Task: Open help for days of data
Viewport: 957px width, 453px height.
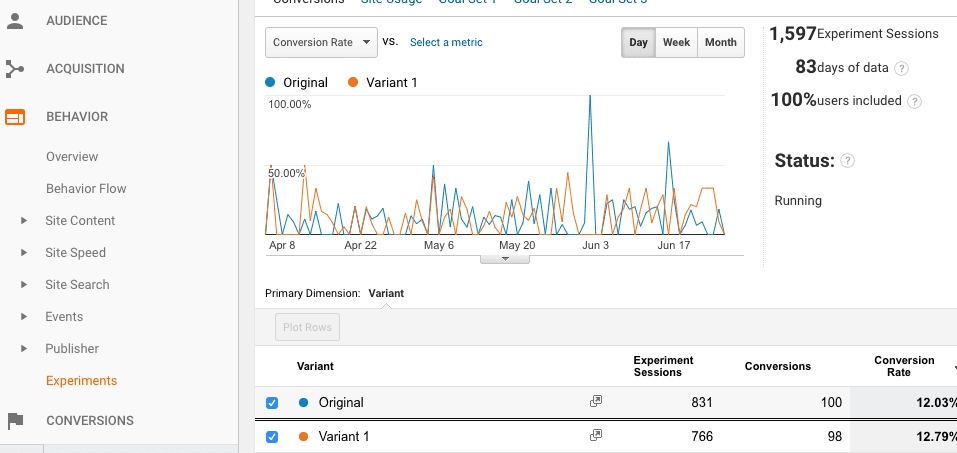Action: click(x=901, y=68)
